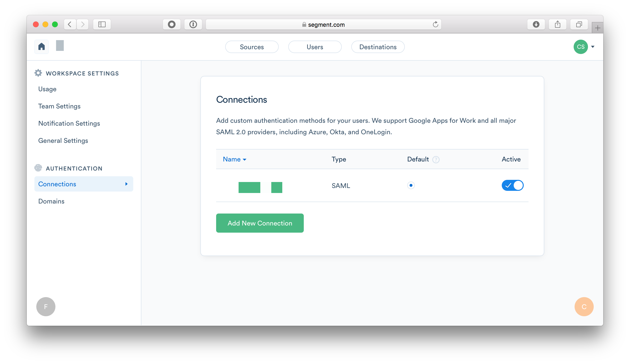Click the Workspace Settings section title
This screenshot has width=630, height=364.
(82, 74)
